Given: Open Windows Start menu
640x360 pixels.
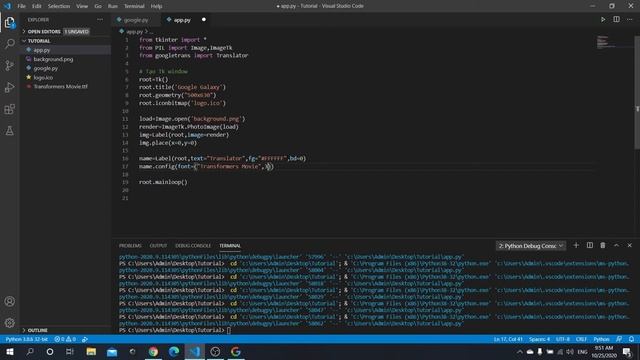Looking at the screenshot, I should [9, 351].
